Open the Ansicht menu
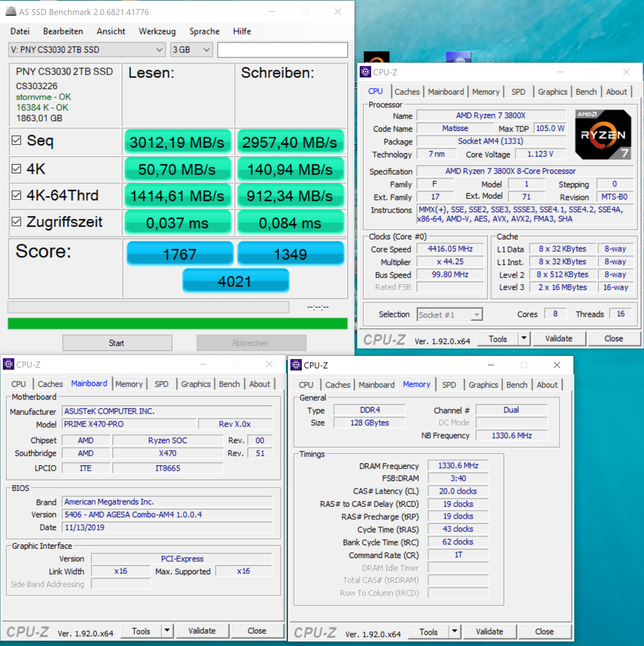 coord(111,31)
